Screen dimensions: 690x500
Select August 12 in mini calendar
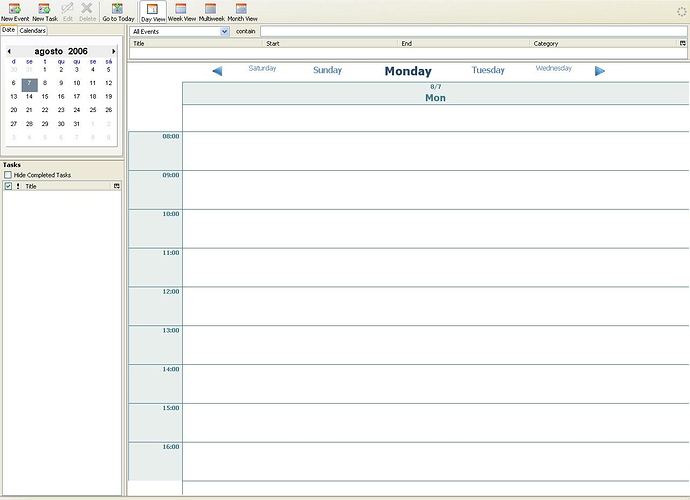109,83
